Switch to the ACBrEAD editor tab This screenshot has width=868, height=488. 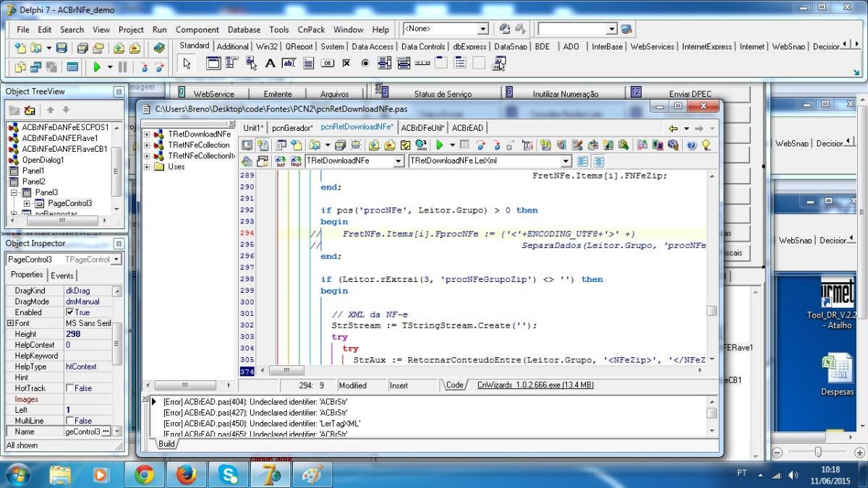coord(467,128)
